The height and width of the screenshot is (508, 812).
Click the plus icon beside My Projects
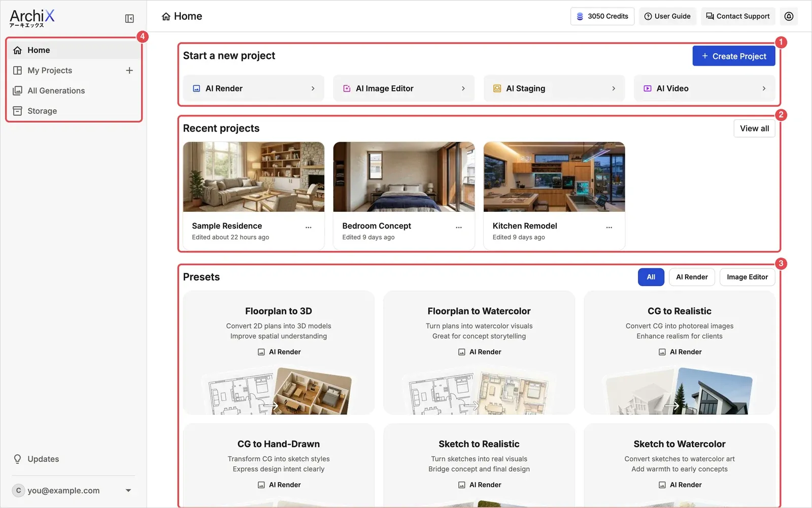pos(129,71)
